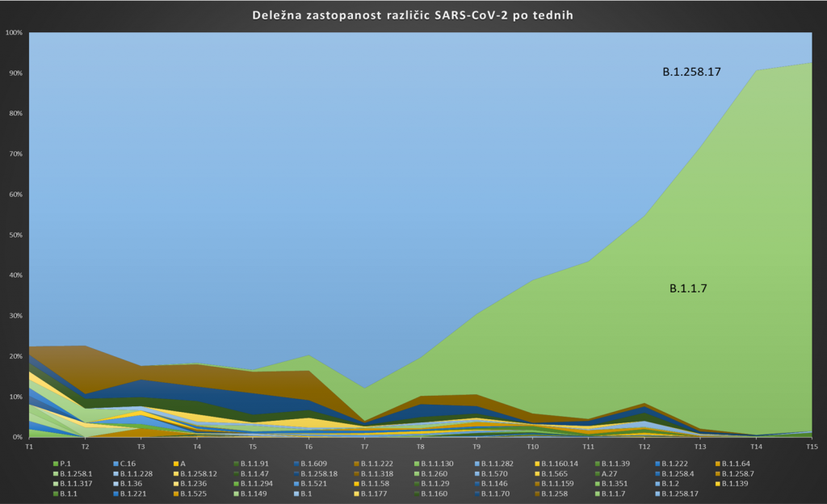Click the C.16 legend entry
Viewport: 827px width, 504px height.
point(128,464)
